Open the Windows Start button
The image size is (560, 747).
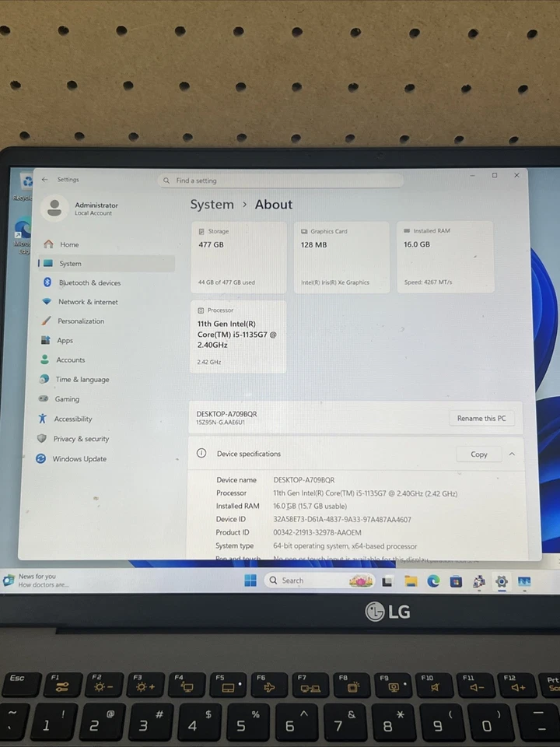click(250, 580)
